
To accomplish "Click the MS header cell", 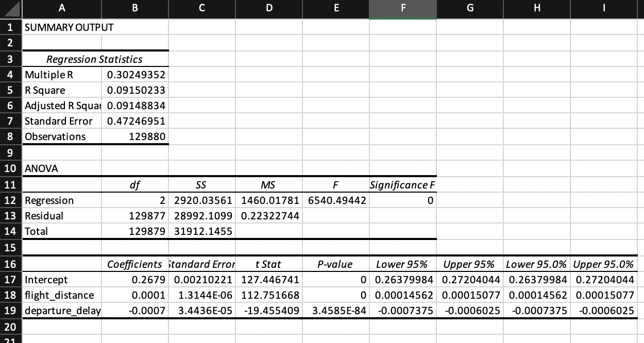I will pos(269,185).
